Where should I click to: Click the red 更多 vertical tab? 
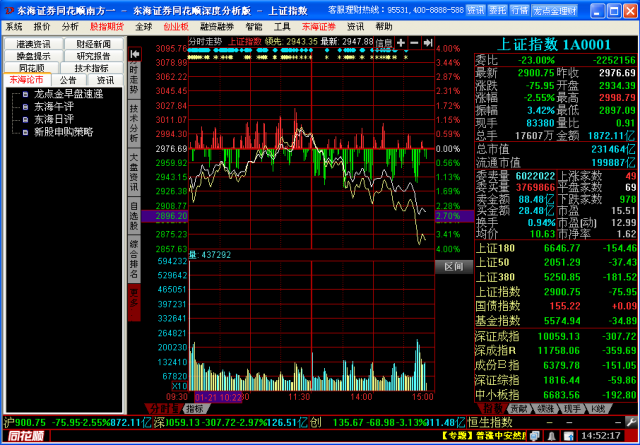(134, 303)
